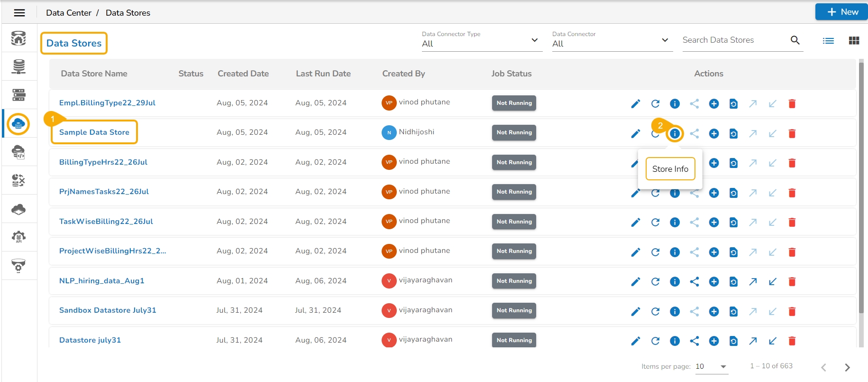Switch to grid card view
The image size is (868, 382).
pyautogui.click(x=854, y=41)
